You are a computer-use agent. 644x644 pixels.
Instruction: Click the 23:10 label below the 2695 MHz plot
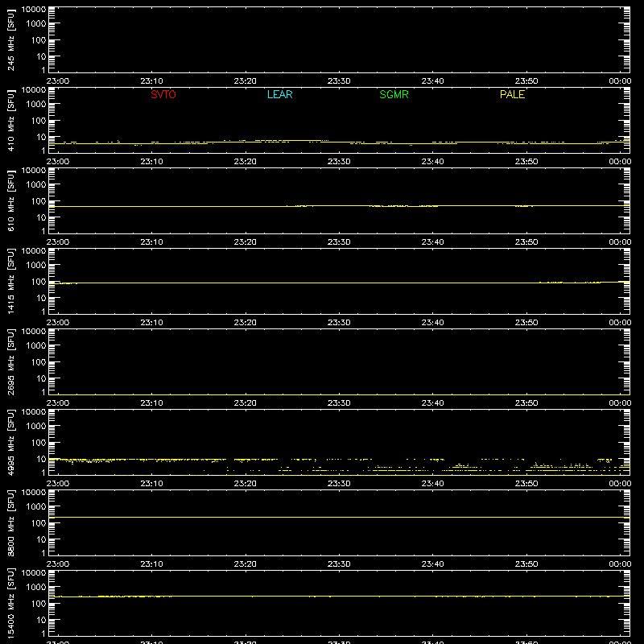click(151, 403)
